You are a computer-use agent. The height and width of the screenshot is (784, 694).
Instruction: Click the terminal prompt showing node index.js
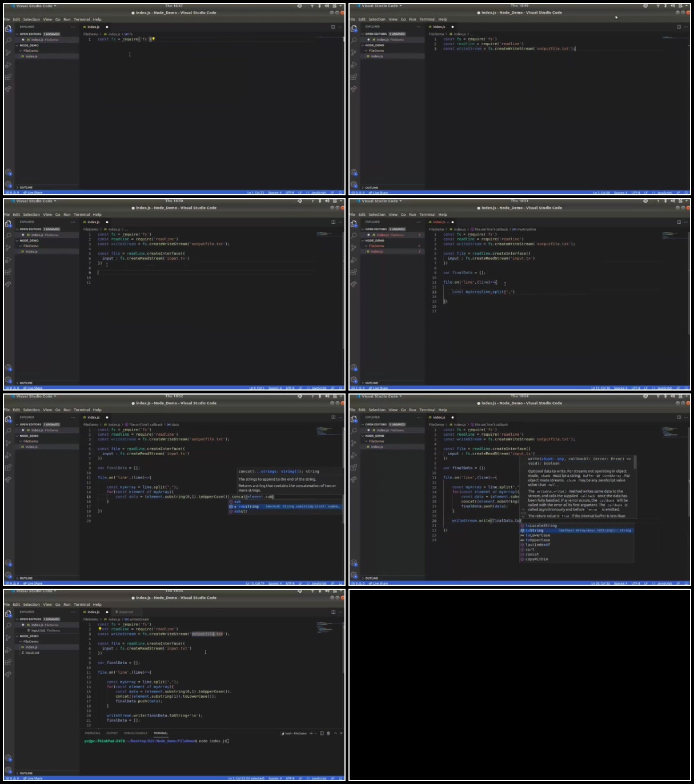click(157, 741)
